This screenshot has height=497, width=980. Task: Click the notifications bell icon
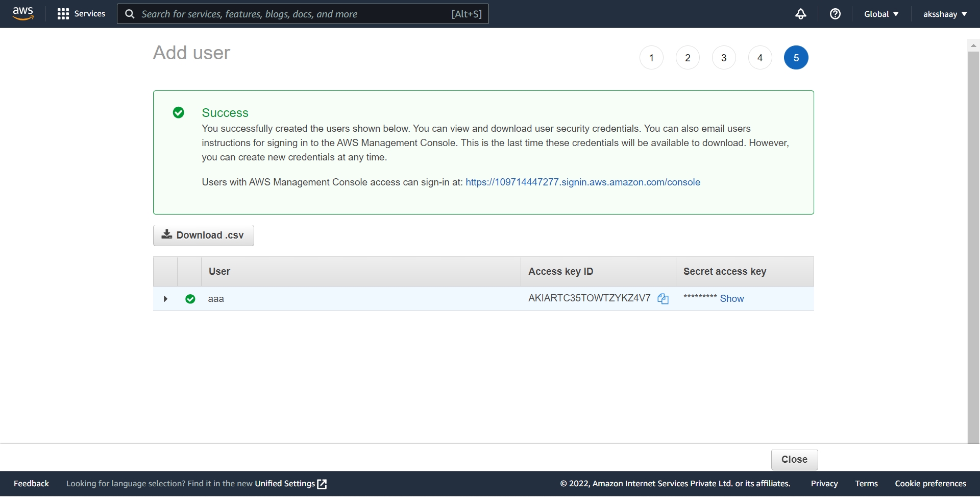click(800, 14)
